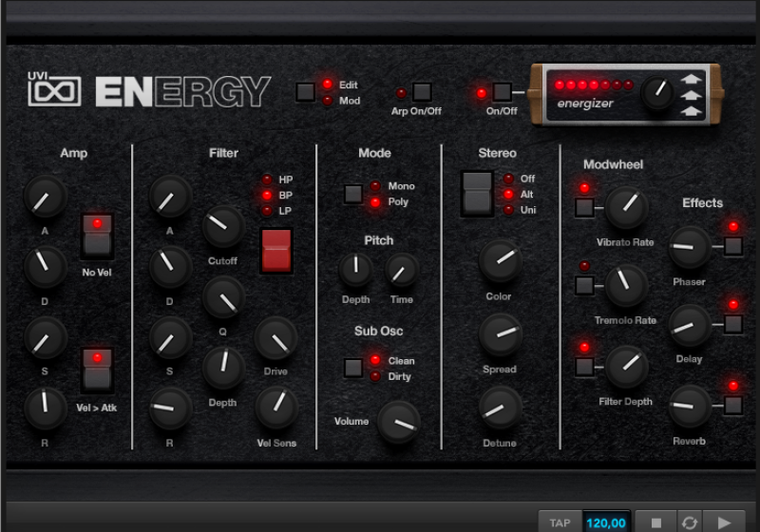
Task: Click the Filter Cutoff knob
Action: pyautogui.click(x=223, y=226)
